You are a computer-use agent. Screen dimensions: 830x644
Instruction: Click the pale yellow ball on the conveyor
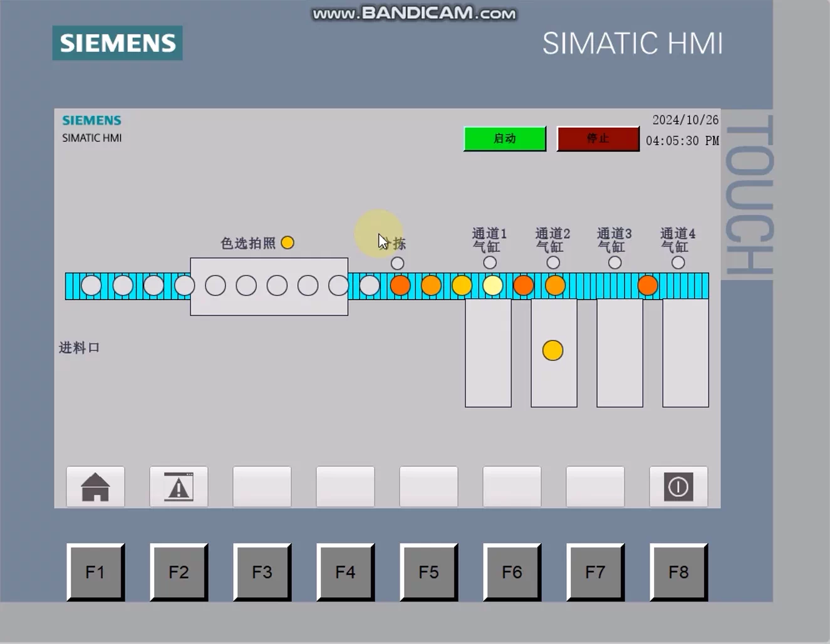[493, 286]
